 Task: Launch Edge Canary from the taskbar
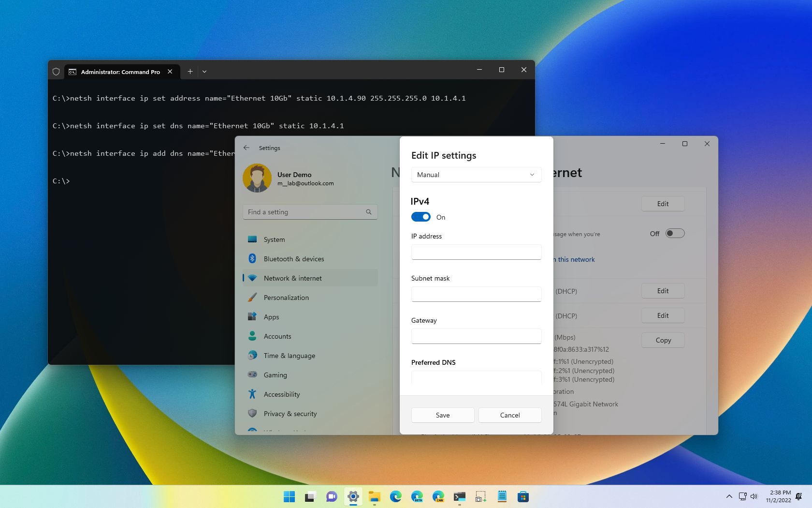click(439, 496)
